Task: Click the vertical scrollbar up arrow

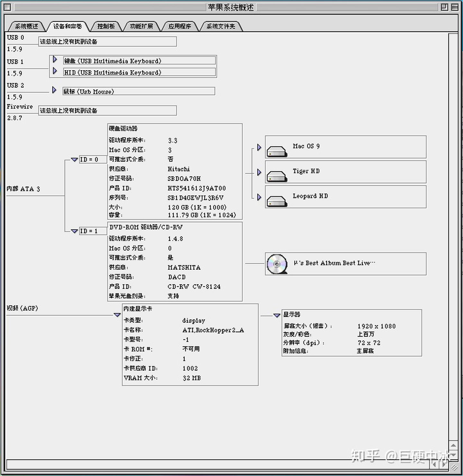Action: click(453, 446)
